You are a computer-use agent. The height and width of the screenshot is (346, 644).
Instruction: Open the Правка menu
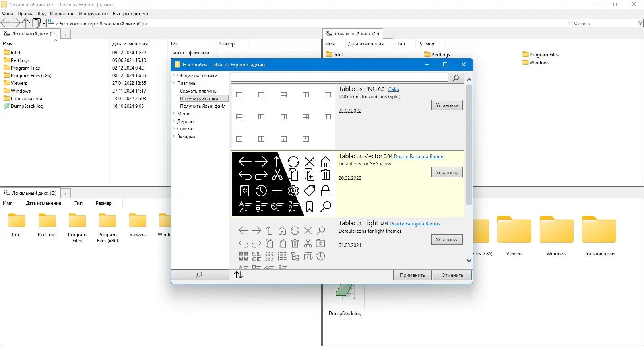pos(25,14)
